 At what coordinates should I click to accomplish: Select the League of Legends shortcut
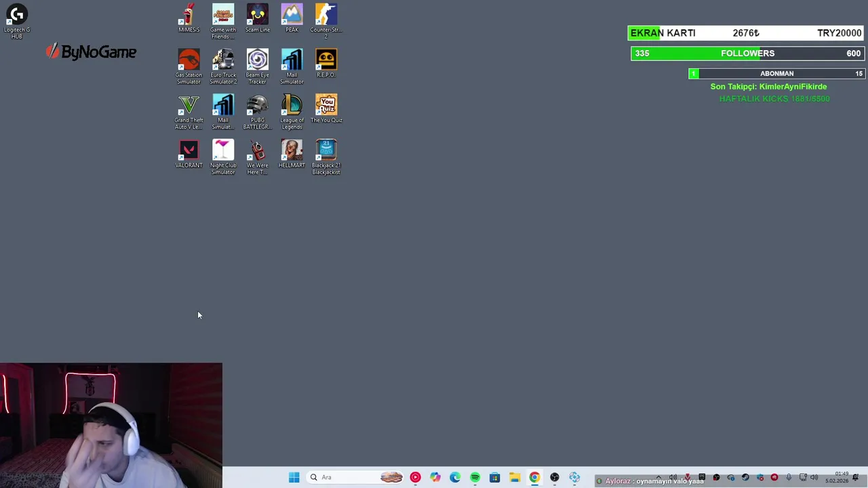[292, 112]
